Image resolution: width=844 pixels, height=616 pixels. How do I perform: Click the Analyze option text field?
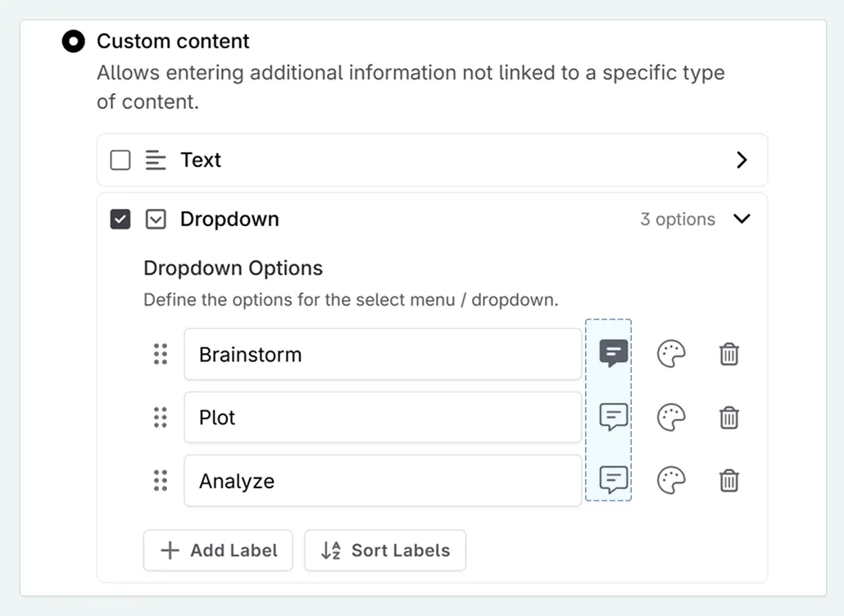tap(383, 481)
